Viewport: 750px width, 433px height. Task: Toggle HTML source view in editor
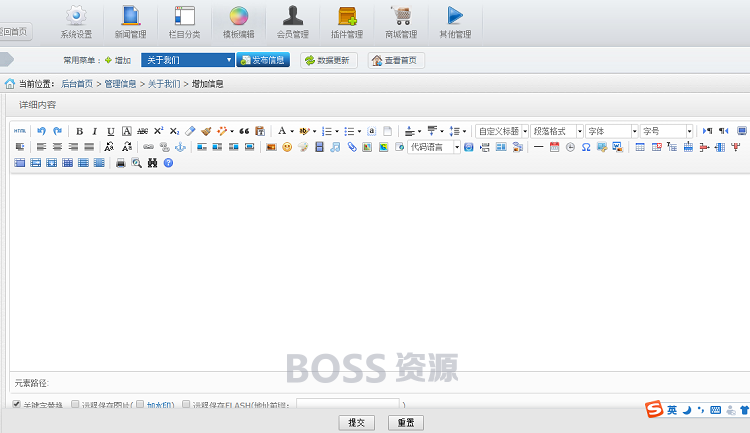(20, 131)
